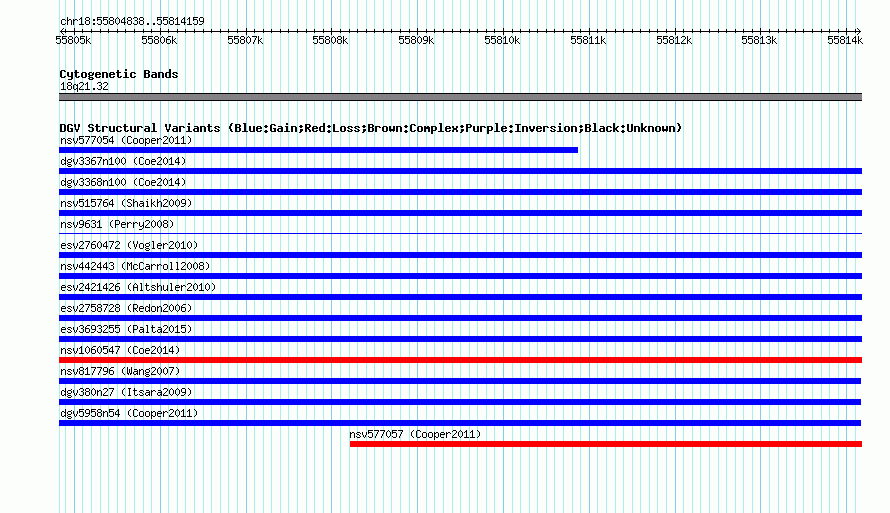Viewport: 890px width, 513px height.
Task: Click the nsv442443 blue gain bar
Action: [x=460, y=276]
